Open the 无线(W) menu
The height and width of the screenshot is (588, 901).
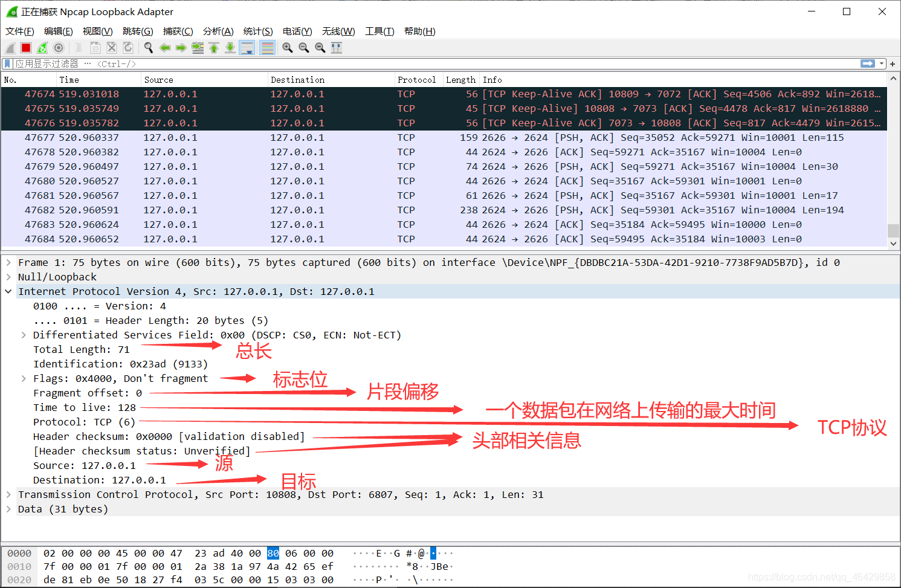338,31
